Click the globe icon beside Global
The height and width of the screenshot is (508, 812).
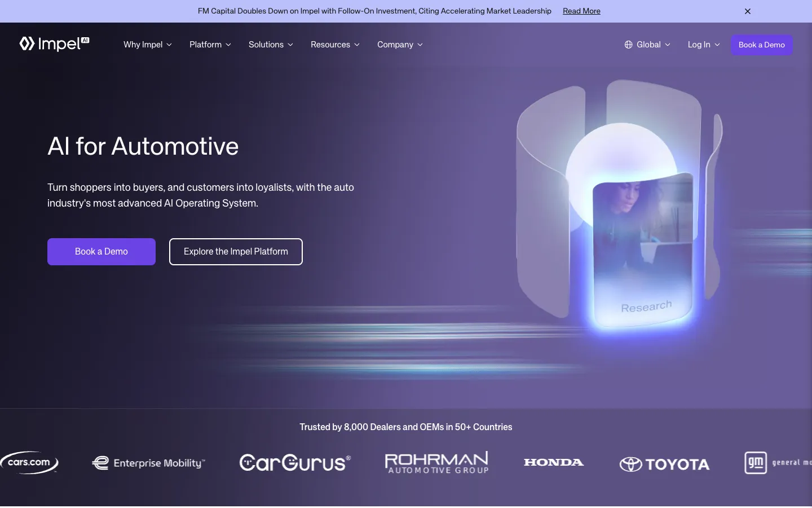click(628, 45)
